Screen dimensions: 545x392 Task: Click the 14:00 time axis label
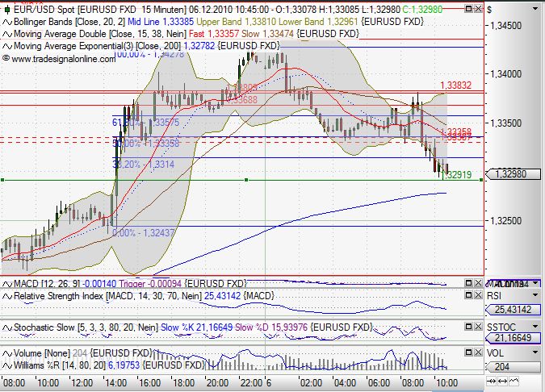click(x=115, y=383)
